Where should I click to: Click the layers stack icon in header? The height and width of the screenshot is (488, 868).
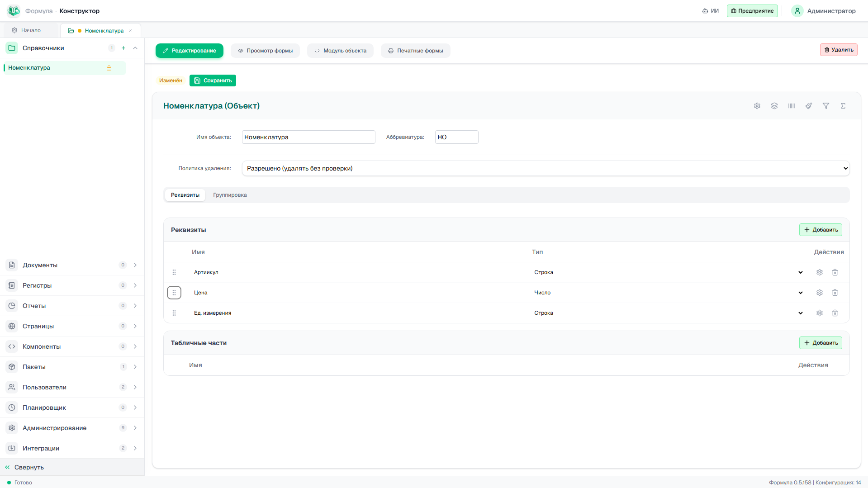[x=774, y=106]
